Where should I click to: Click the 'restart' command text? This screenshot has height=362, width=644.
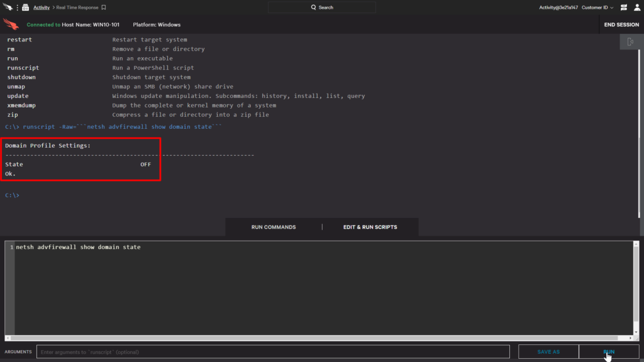pos(19,40)
